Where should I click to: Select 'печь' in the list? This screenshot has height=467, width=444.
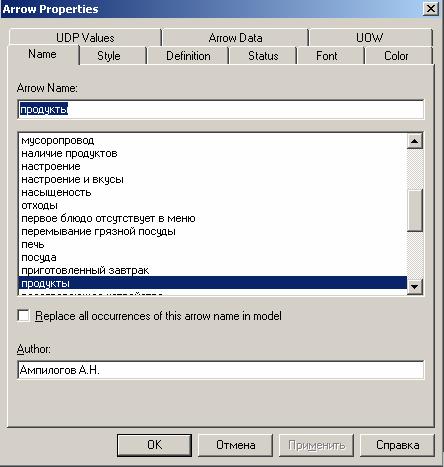213,244
